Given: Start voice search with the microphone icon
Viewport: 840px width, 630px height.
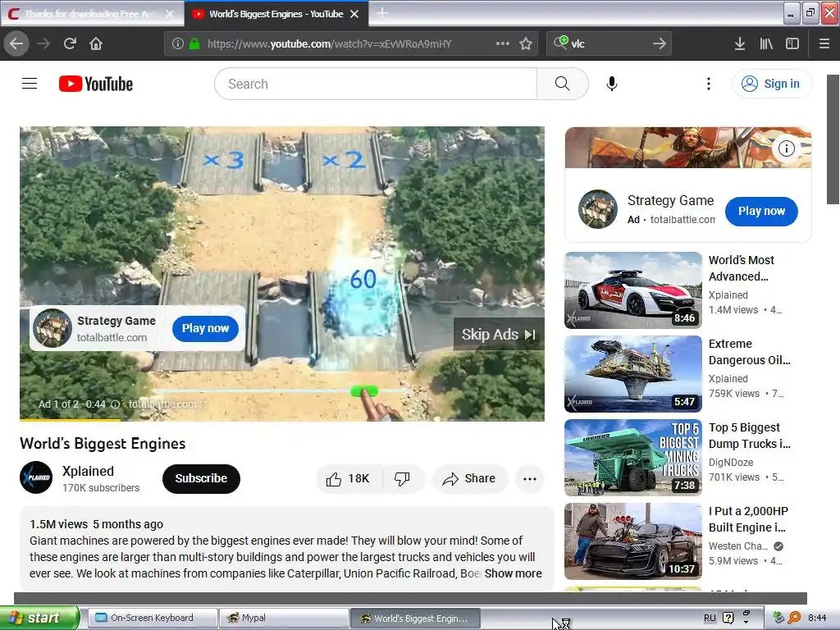Looking at the screenshot, I should tap(612, 84).
